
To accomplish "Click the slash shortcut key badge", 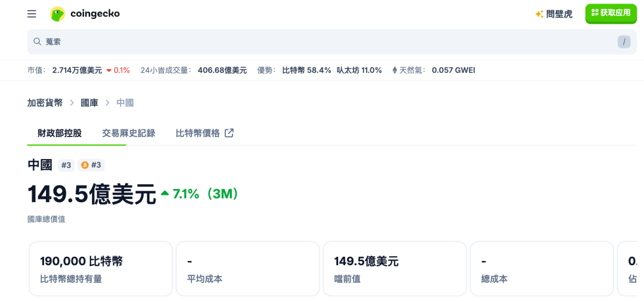I will 624,42.
